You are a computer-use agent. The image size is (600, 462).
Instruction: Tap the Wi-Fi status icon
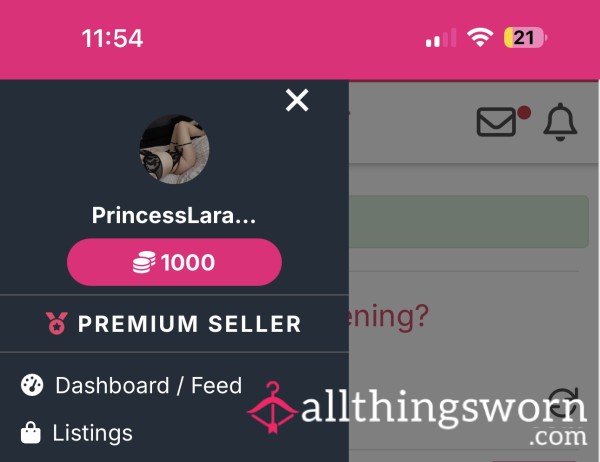click(479, 38)
